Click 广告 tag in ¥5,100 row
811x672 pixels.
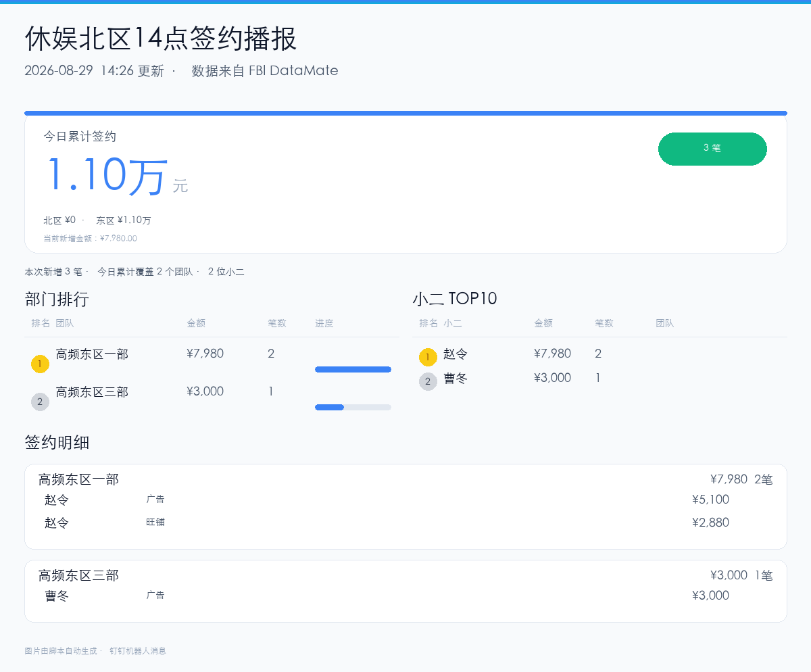tap(155, 500)
